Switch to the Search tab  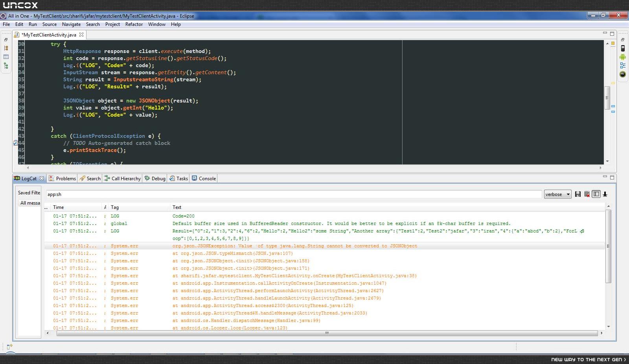click(90, 178)
